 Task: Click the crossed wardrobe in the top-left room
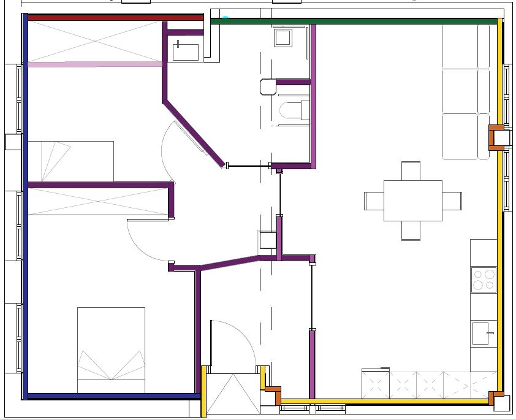coord(94,40)
